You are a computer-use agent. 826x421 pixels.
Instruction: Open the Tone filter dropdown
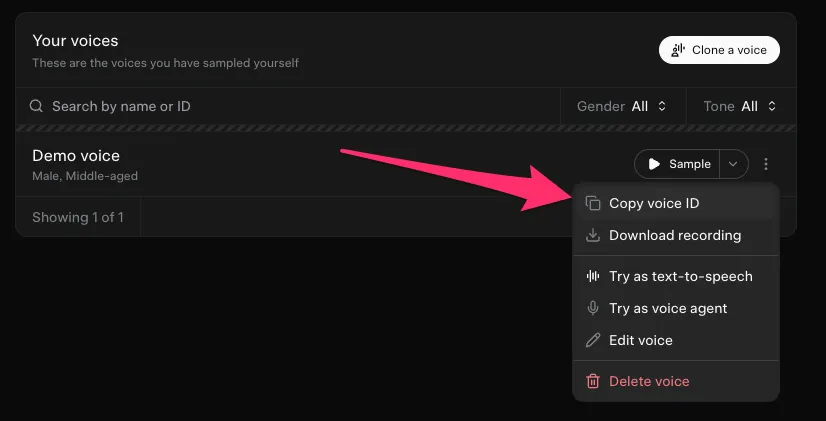740,106
